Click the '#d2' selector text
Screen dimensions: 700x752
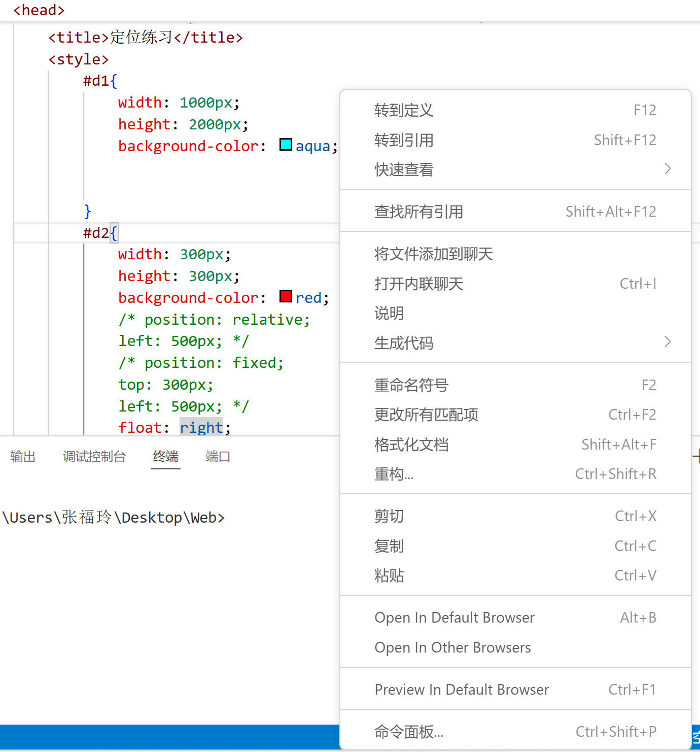pos(96,233)
